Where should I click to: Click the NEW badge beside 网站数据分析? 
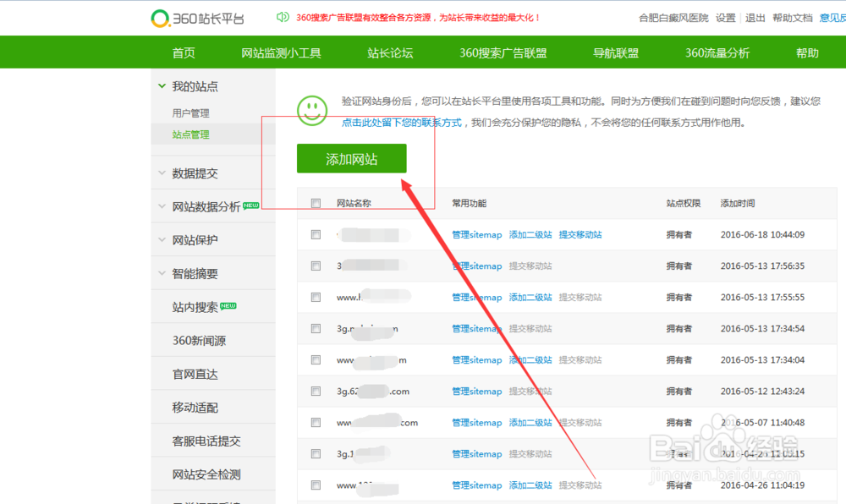(251, 203)
